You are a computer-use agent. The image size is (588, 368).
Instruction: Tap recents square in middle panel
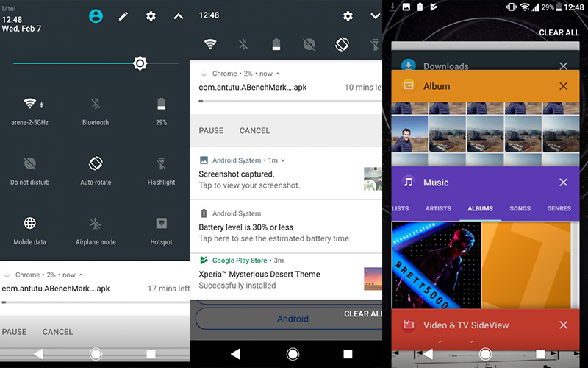click(x=348, y=354)
